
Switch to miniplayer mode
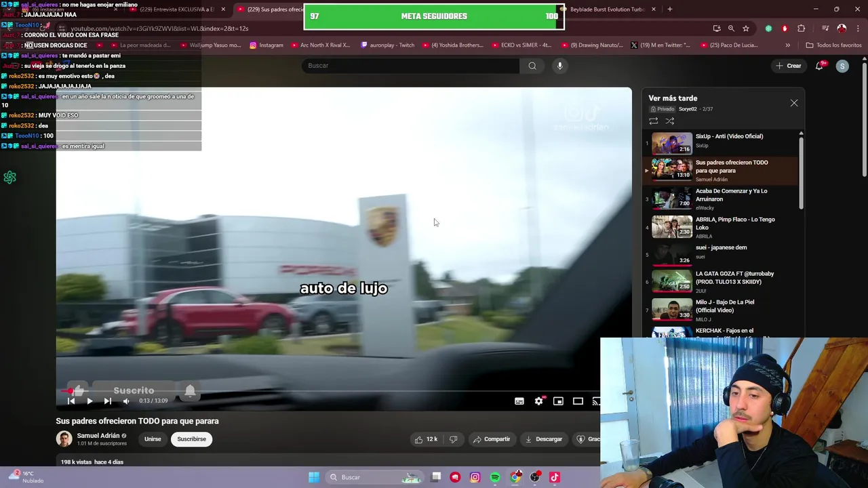[558, 401]
